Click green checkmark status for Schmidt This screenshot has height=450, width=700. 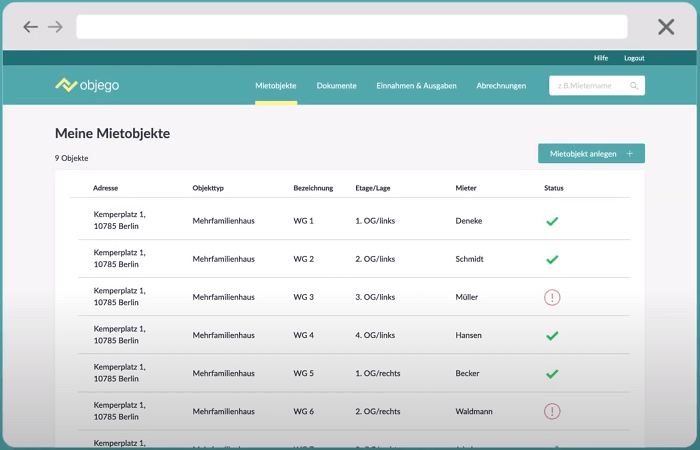552,259
